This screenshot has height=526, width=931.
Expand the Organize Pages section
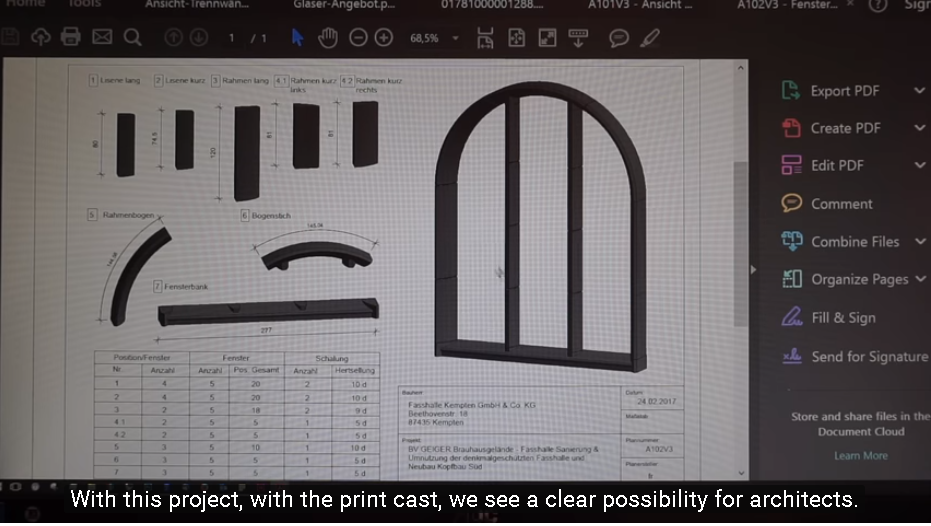(919, 279)
